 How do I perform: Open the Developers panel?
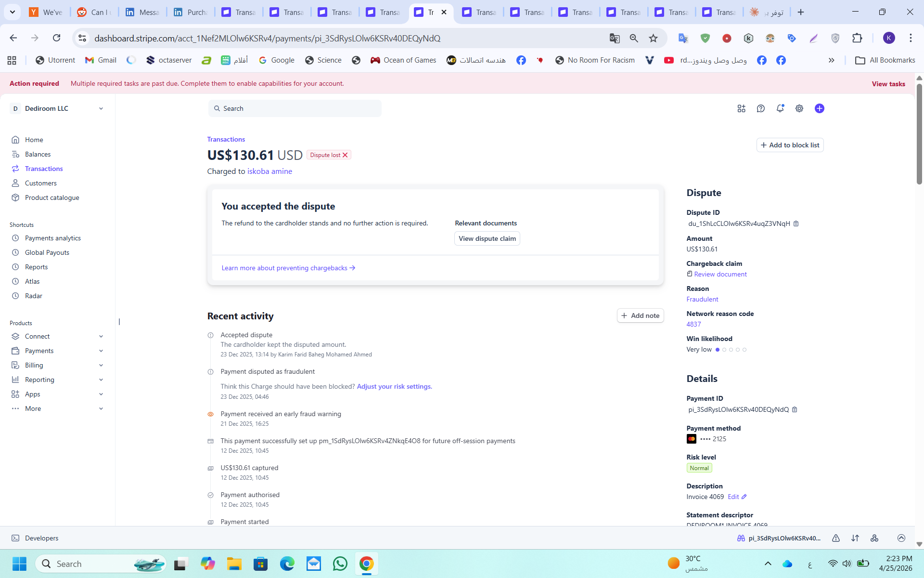[35, 538]
